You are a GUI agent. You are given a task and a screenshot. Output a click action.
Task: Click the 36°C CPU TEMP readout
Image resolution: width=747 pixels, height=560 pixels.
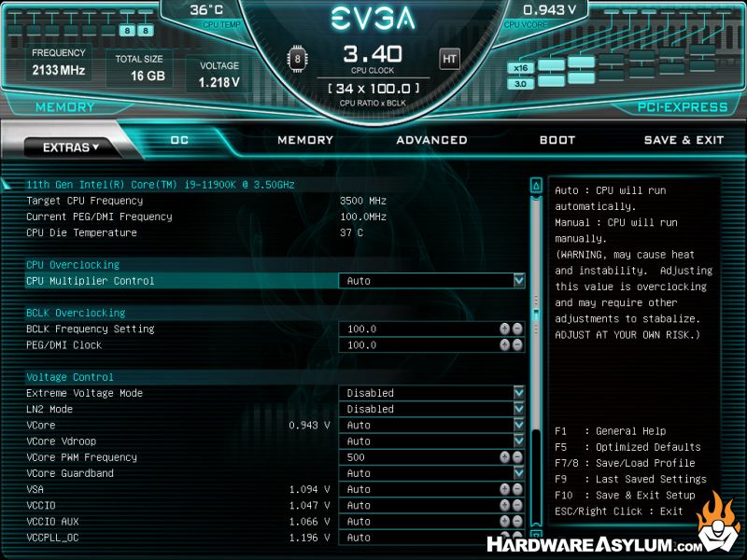(206, 10)
